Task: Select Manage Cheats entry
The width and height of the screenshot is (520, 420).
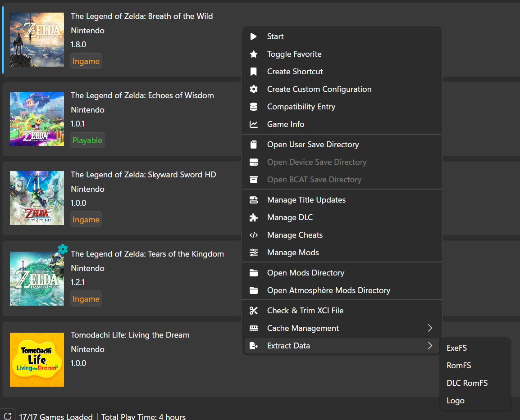Action: click(x=342, y=235)
